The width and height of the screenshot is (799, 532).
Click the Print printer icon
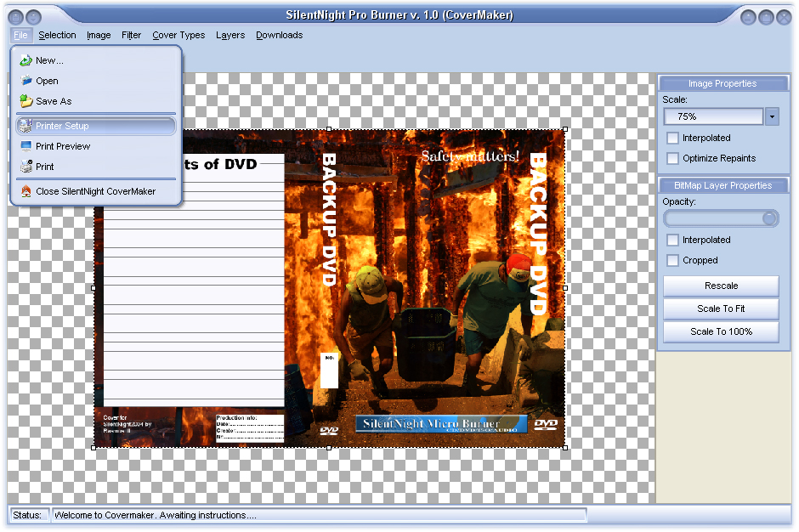[26, 166]
